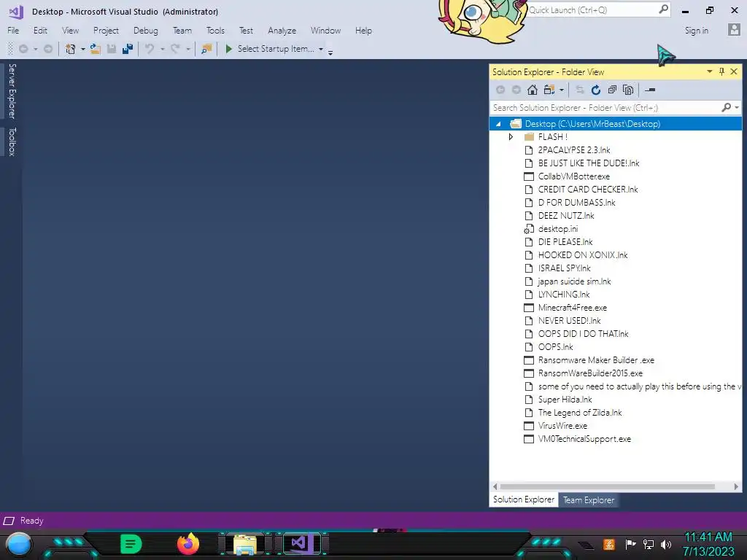Open the Edit menu
747x560 pixels.
click(x=40, y=31)
